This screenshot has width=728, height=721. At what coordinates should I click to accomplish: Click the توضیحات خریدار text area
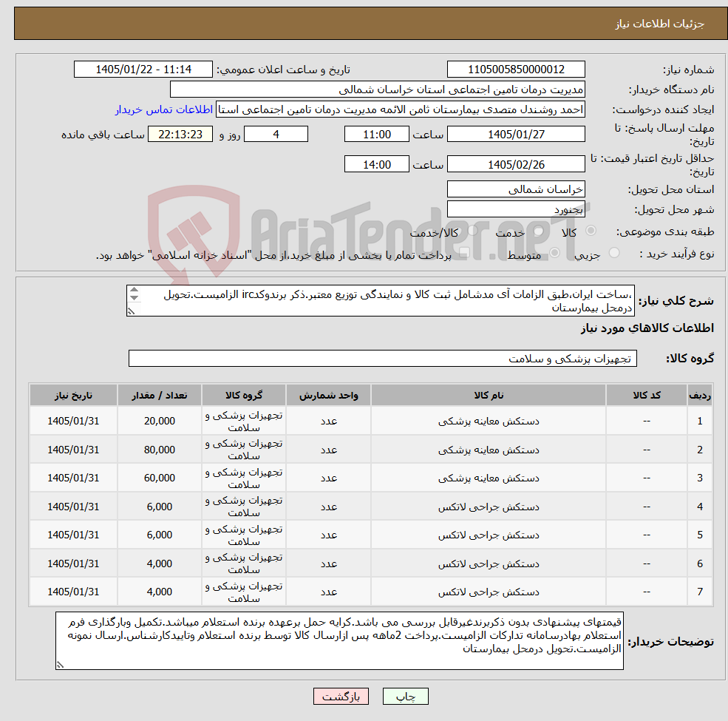pyautogui.click(x=339, y=640)
